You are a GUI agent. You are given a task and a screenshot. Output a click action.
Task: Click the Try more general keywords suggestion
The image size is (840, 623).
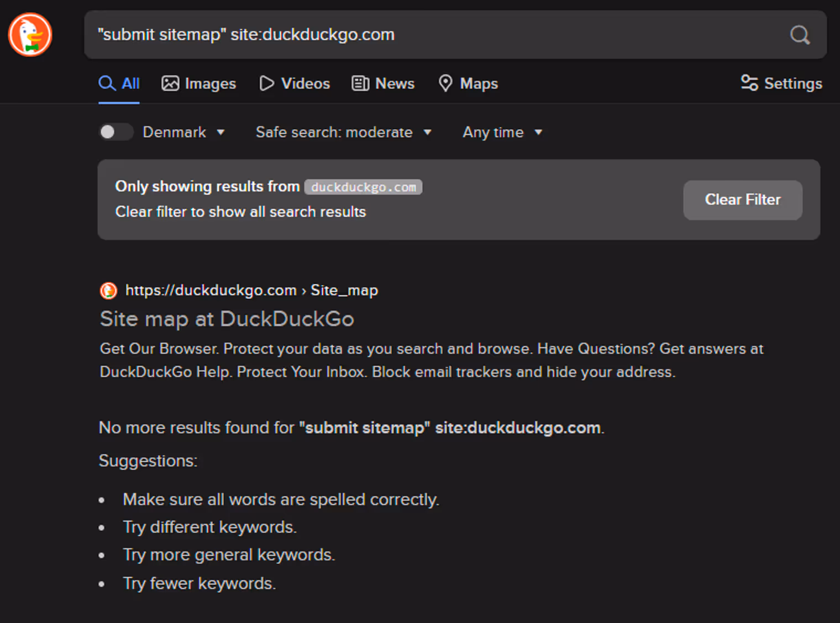tap(229, 555)
